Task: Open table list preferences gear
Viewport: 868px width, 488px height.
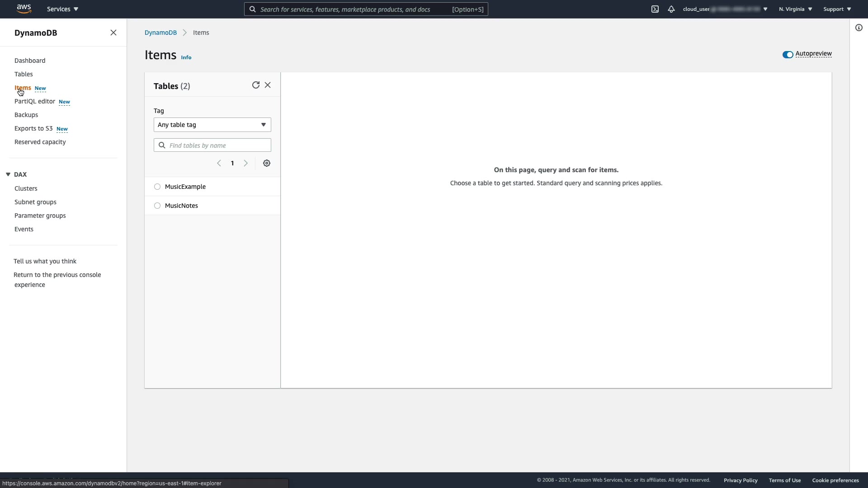Action: (x=267, y=163)
